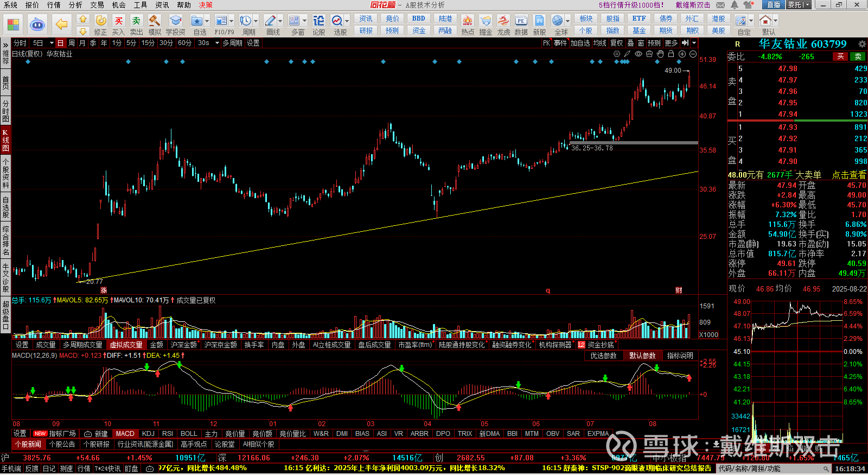Viewport: 868px width, 475px height.
Task: Expand the 30s period dropdown arrow
Action: (217, 43)
